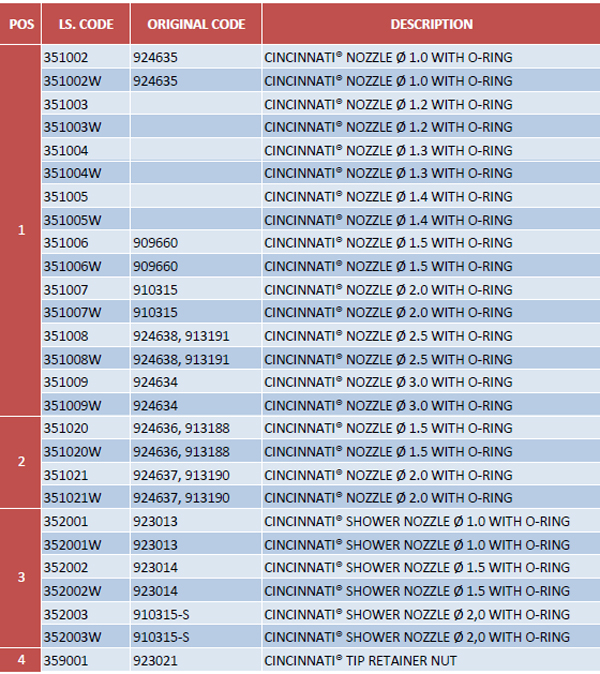Click the DESCRIPTION column header
600x674 pixels.
431,24
